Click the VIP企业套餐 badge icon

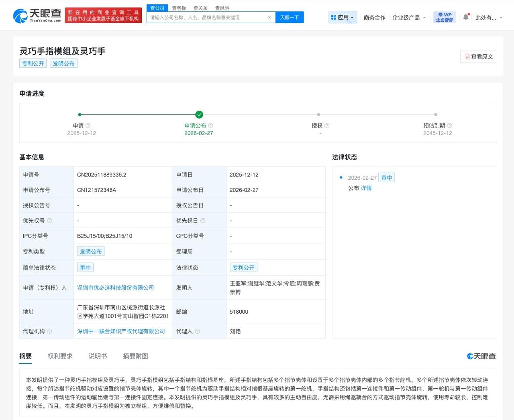pos(444,17)
